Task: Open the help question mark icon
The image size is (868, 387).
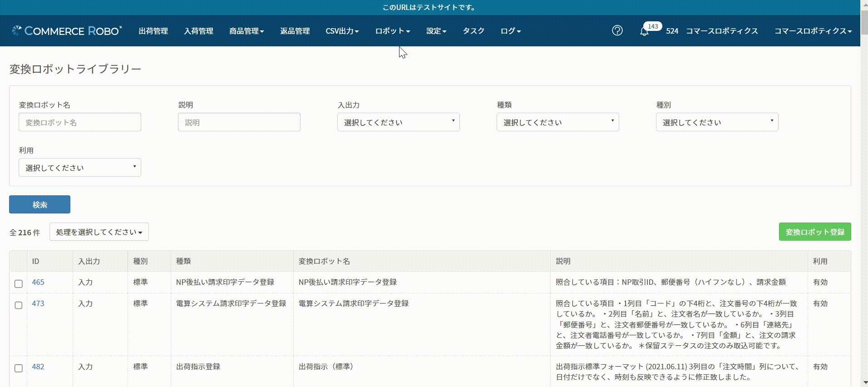Action: 617,30
